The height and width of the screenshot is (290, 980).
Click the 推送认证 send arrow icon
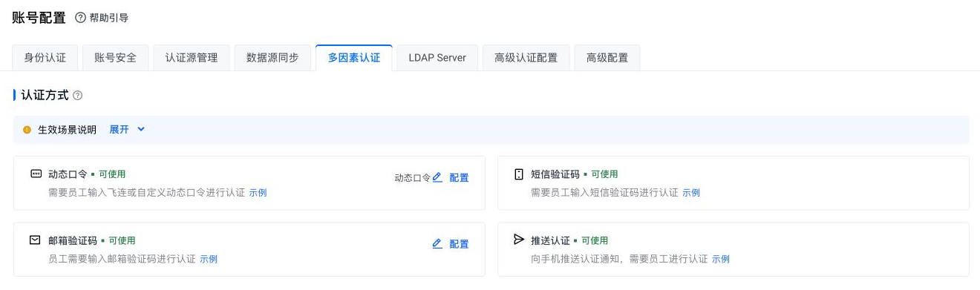519,240
